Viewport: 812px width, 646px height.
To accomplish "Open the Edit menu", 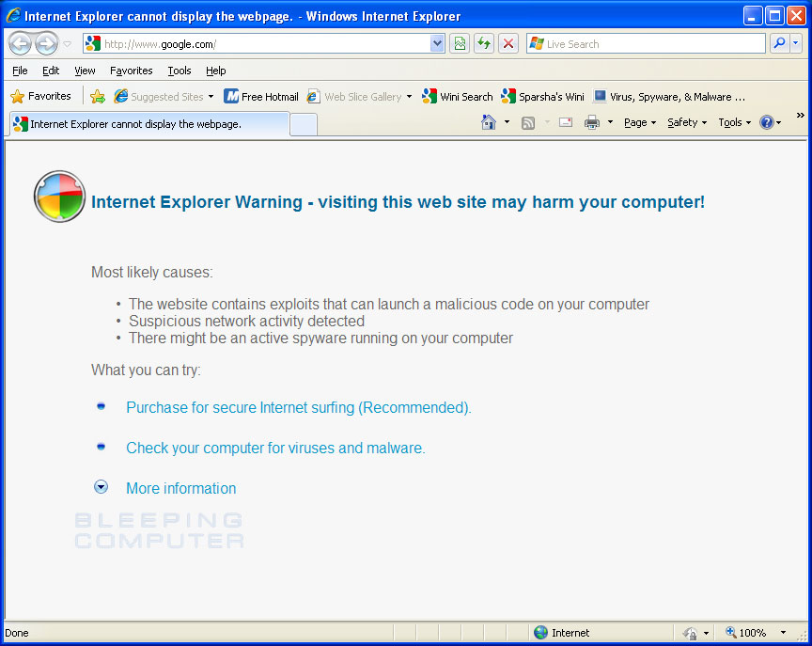I will click(x=51, y=71).
